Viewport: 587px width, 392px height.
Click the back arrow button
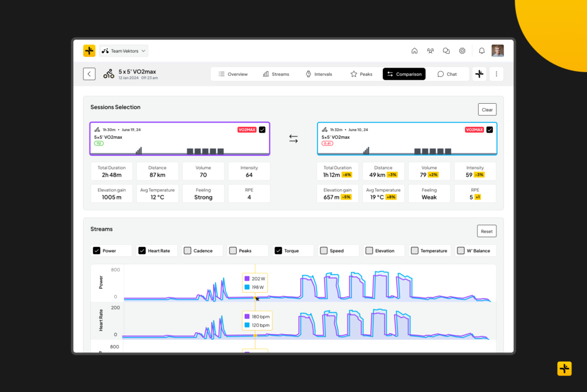89,74
